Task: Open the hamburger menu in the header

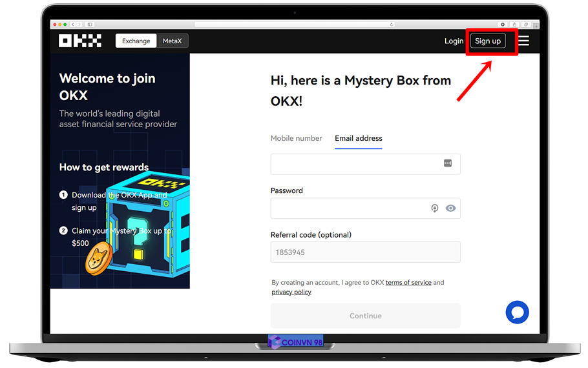Action: click(x=523, y=41)
